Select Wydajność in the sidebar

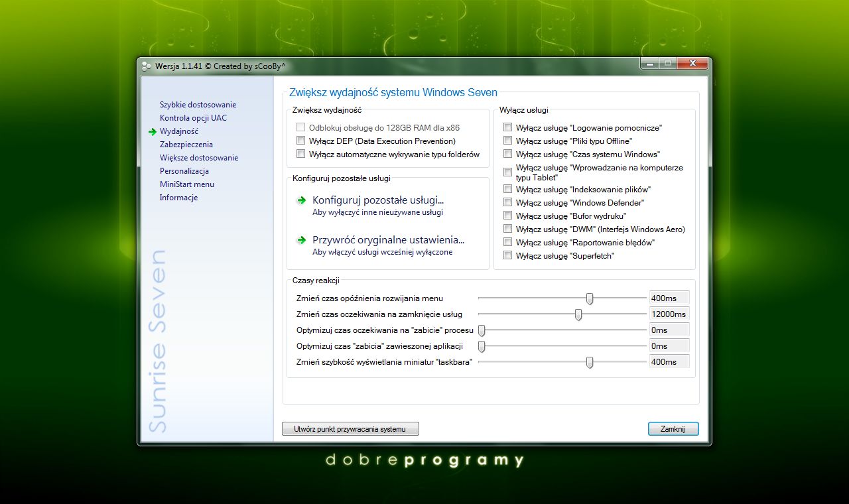178,131
